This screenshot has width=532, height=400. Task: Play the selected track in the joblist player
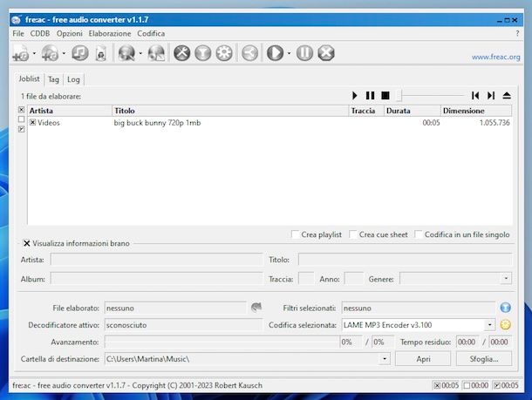point(355,96)
